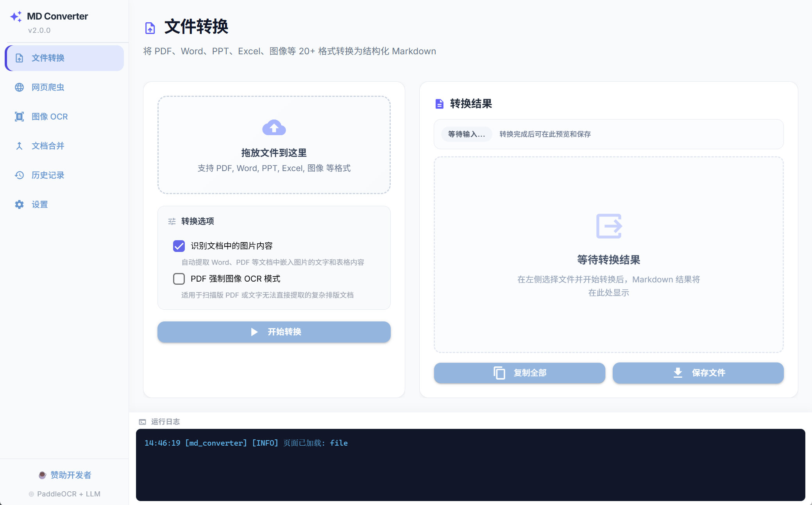Enable PDF 强制图像 OCR 模式 checkbox

coord(179,278)
